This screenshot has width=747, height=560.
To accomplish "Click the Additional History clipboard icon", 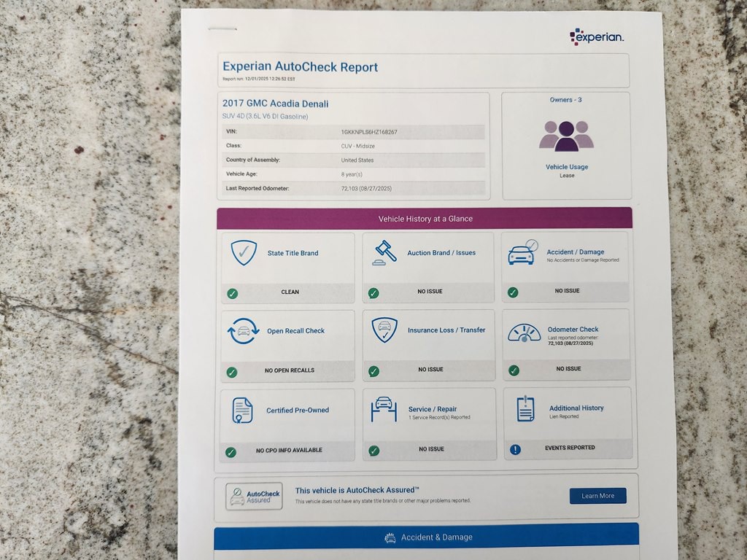I will click(x=525, y=408).
